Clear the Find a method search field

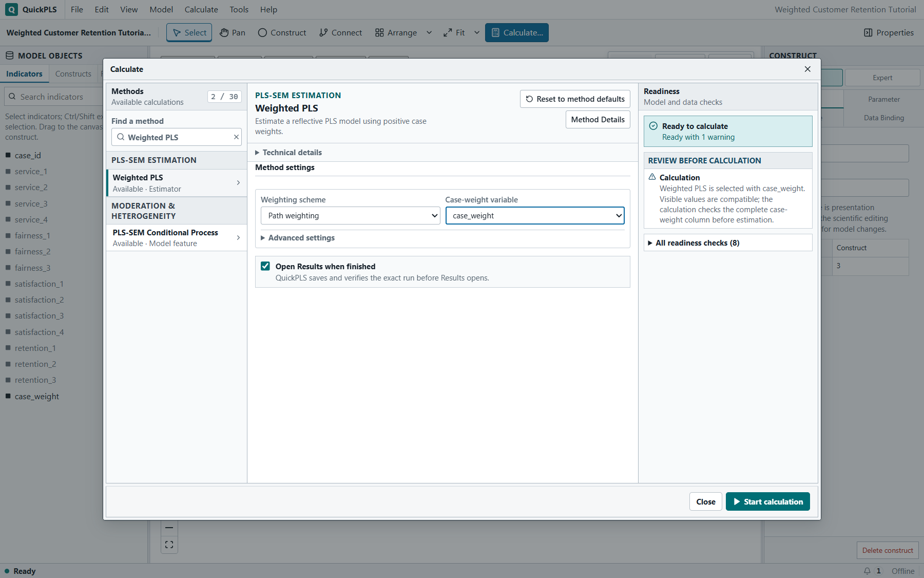pyautogui.click(x=236, y=137)
